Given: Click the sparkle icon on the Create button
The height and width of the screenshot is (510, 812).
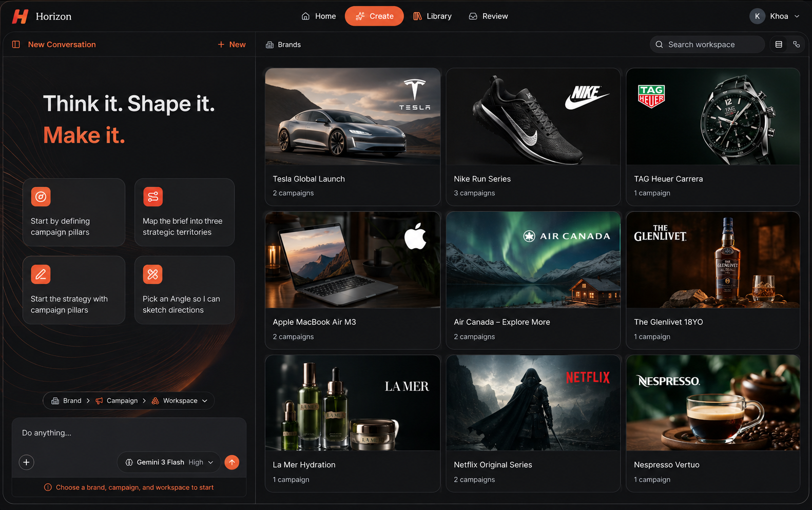Looking at the screenshot, I should 360,16.
